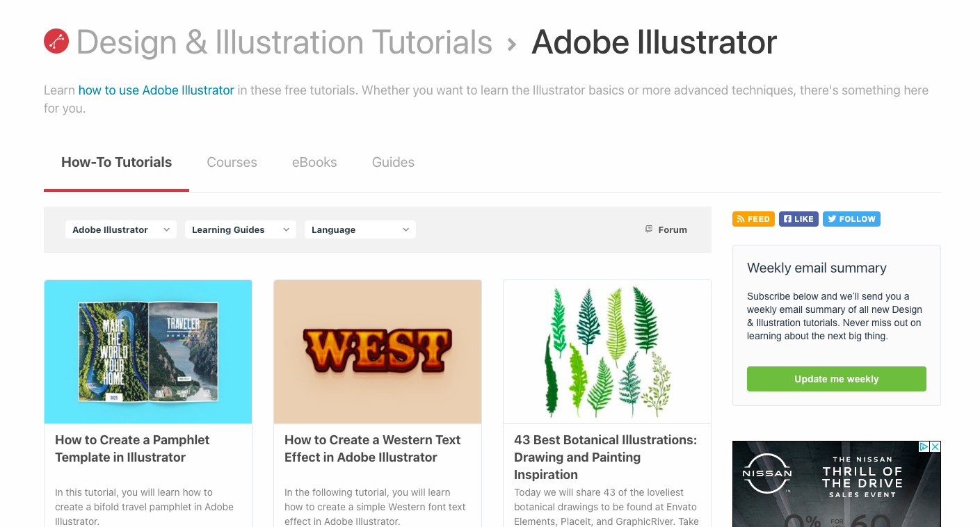Viewport: 980px width, 527px height.
Task: Click the 'Subscribe below and we'll send you' paragraph
Action: coord(835,316)
